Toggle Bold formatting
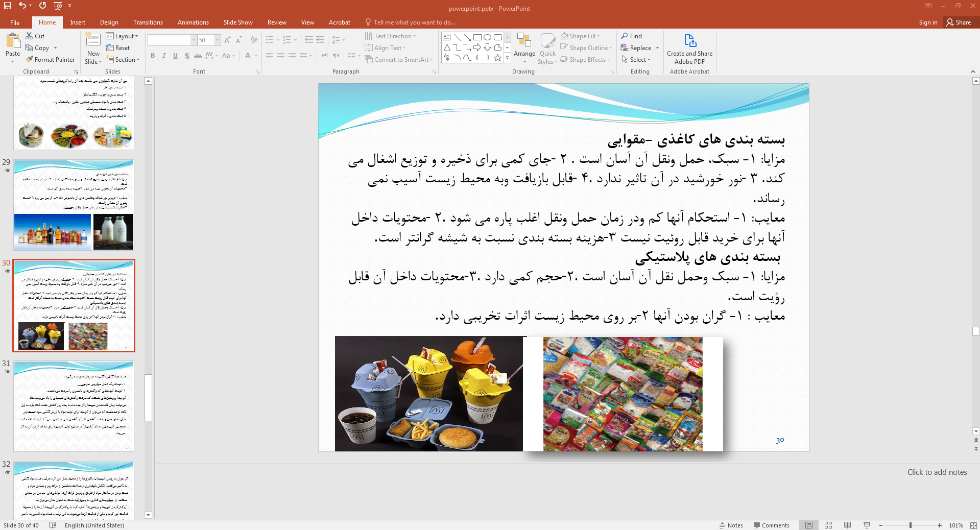Screen dimensions: 980x530 (x=153, y=56)
